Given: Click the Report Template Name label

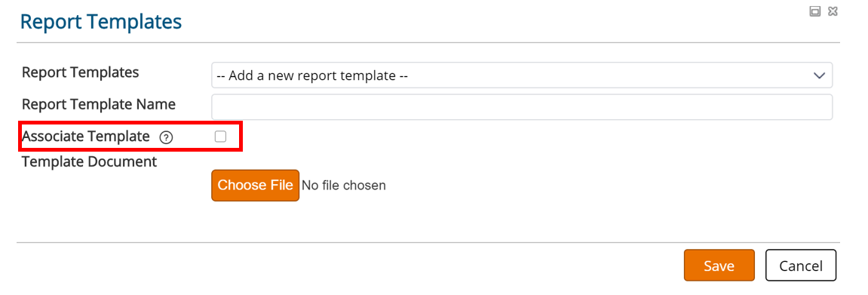Looking at the screenshot, I should tap(99, 104).
